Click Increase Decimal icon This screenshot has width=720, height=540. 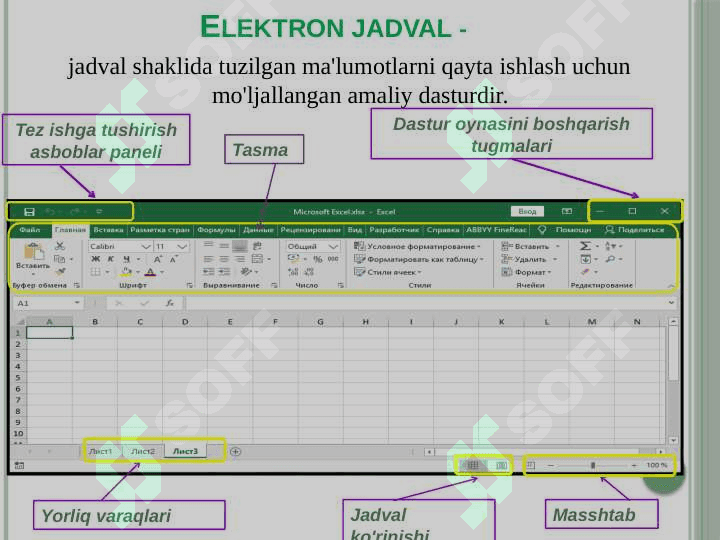pyautogui.click(x=293, y=272)
